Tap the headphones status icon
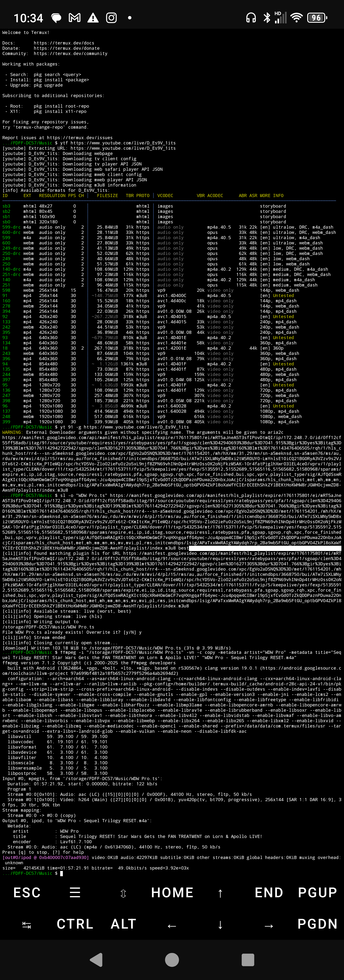 tap(251, 17)
